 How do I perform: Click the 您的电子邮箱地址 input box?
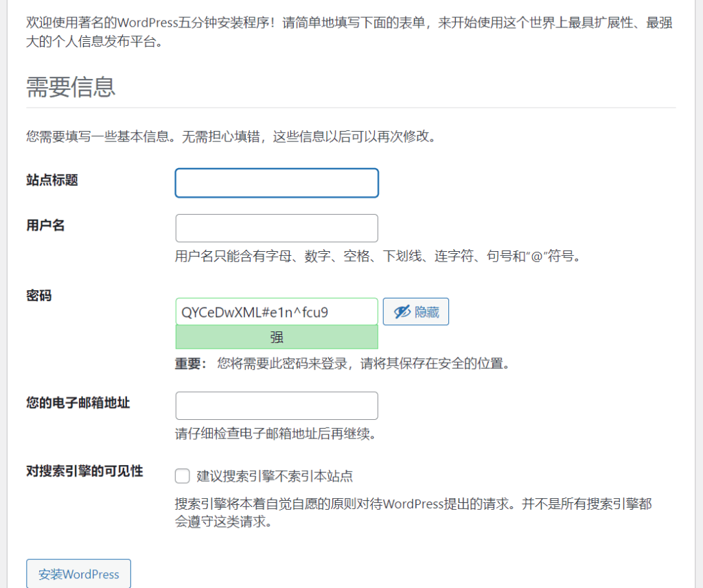[x=277, y=405]
